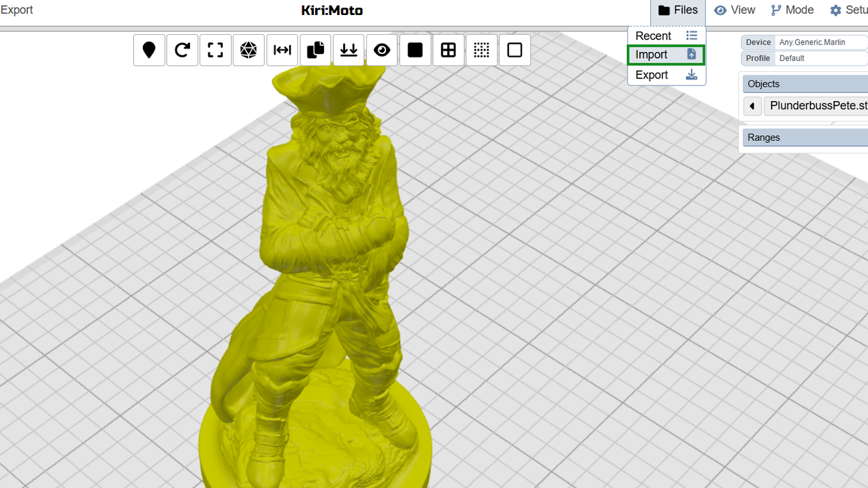Toggle the solid square render mode
The image size is (868, 488).
[x=415, y=50]
